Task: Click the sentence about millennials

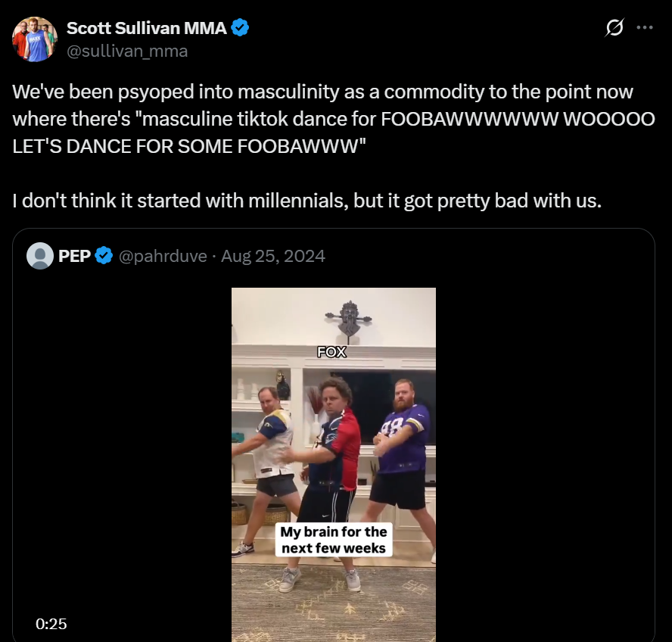Action: [x=307, y=201]
